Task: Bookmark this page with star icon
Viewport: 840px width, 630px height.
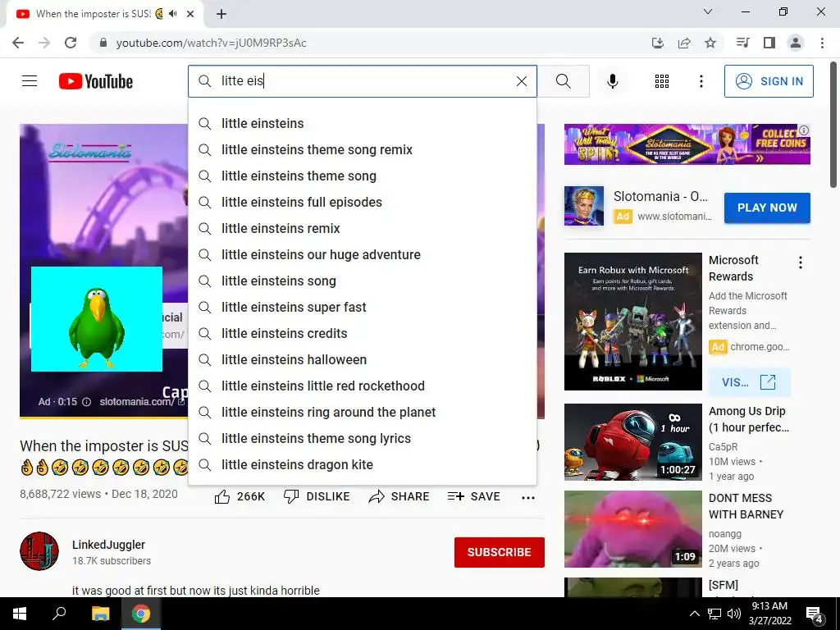Action: 710,43
